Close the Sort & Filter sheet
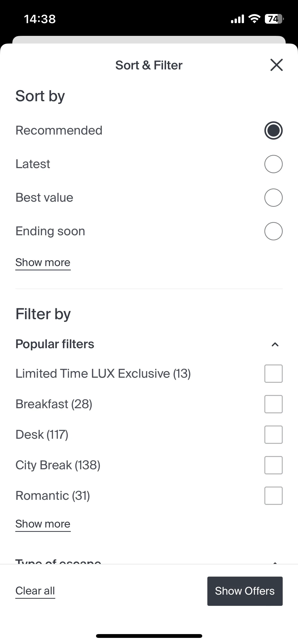The width and height of the screenshot is (298, 644). pos(276,65)
